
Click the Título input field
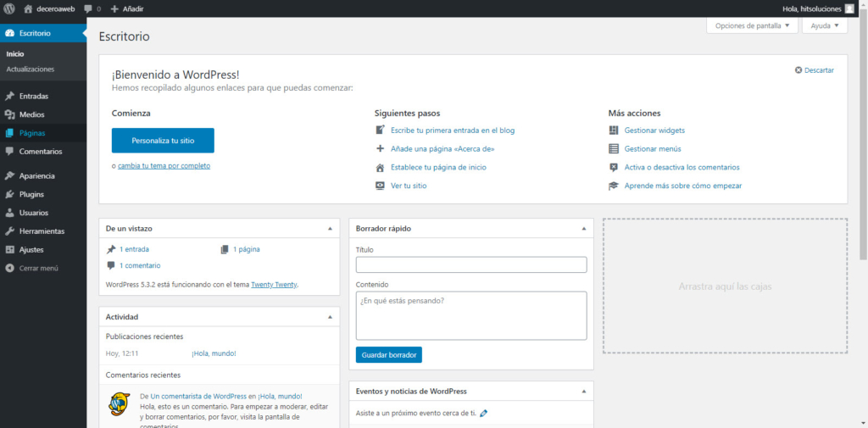471,264
